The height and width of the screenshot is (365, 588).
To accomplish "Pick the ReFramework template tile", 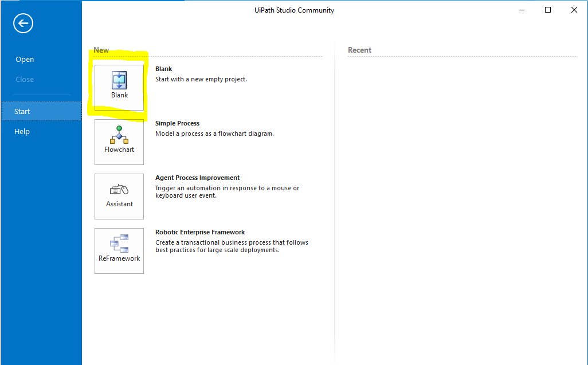I will tap(119, 251).
